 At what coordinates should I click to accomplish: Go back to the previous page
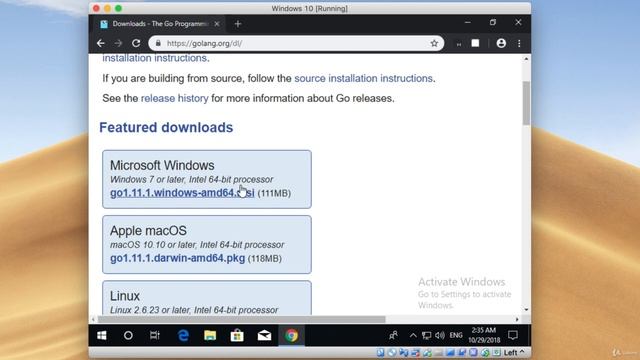(101, 43)
